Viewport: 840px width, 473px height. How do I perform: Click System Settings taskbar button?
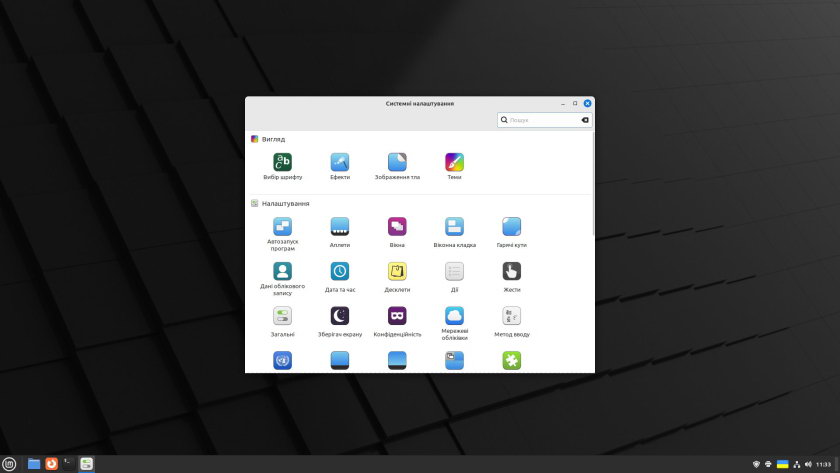tap(86, 464)
